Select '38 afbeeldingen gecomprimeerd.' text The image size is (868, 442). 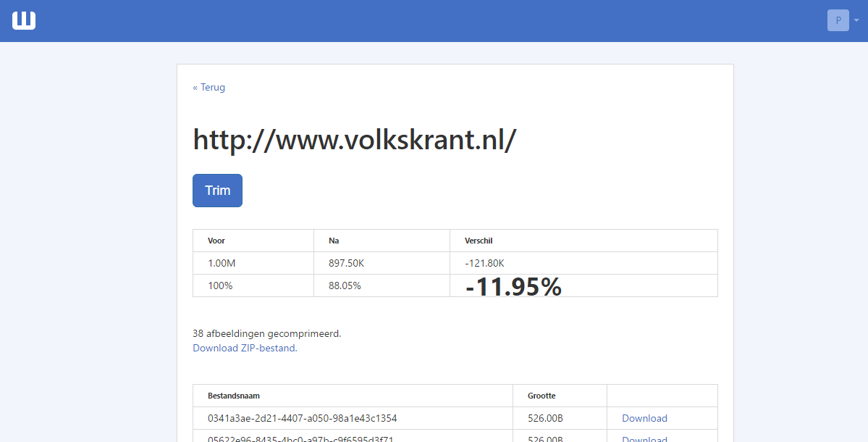[x=267, y=333]
